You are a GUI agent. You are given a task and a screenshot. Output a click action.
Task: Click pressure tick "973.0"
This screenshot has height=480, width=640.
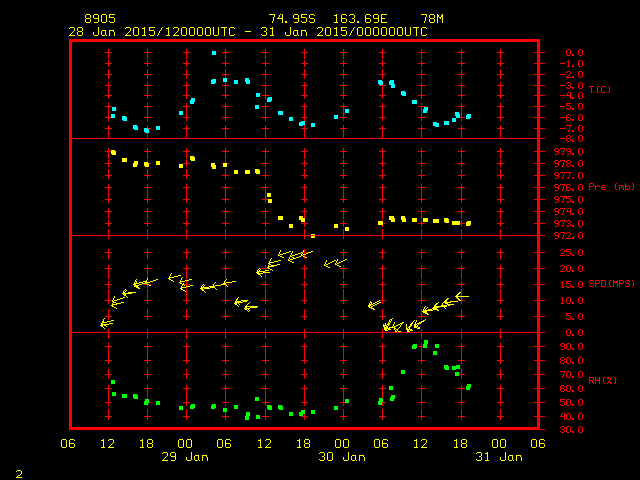click(569, 224)
